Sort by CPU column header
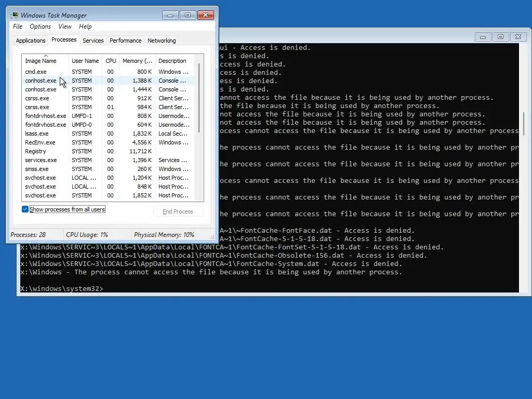This screenshot has height=399, width=532. click(x=111, y=61)
